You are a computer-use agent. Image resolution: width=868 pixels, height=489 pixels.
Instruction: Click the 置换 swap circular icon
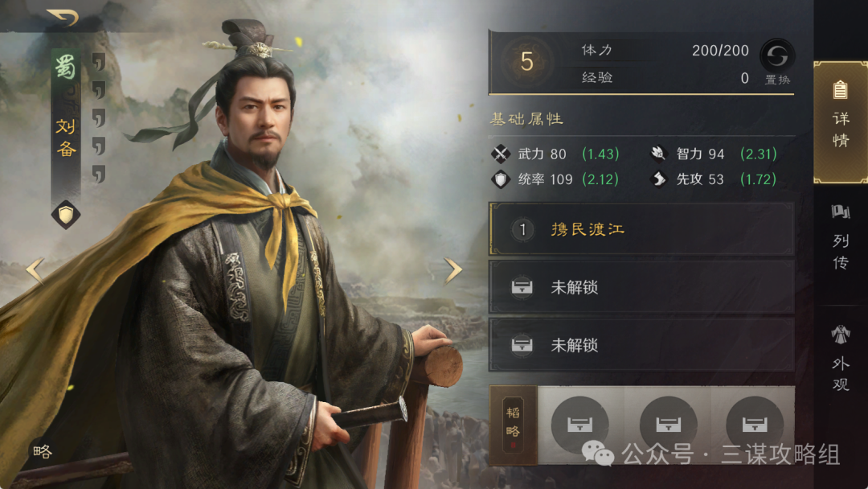click(776, 56)
